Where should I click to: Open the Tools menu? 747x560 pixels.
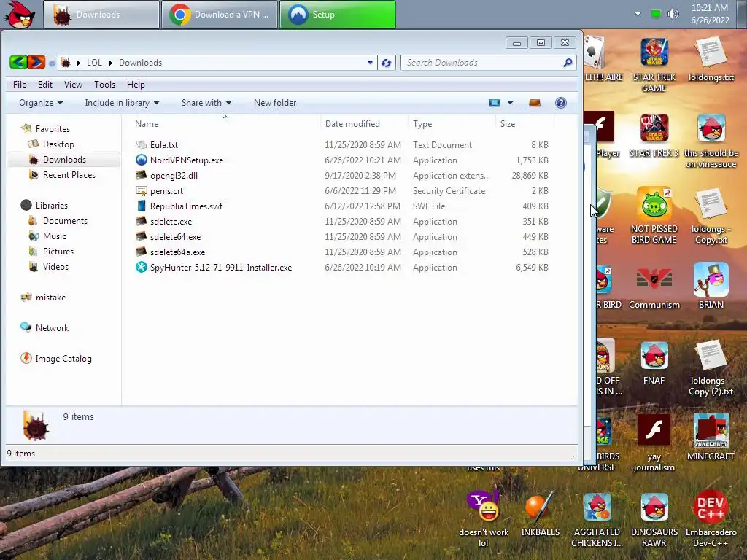point(105,85)
